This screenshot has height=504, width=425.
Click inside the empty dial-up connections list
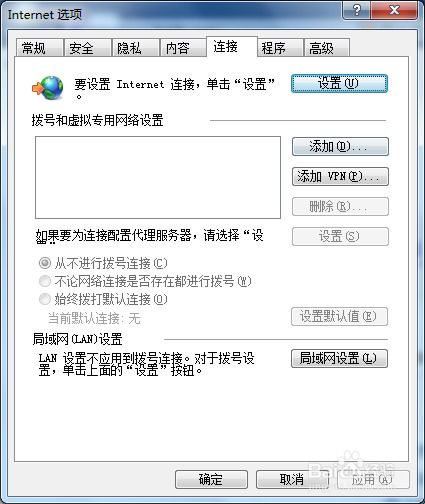click(x=158, y=177)
